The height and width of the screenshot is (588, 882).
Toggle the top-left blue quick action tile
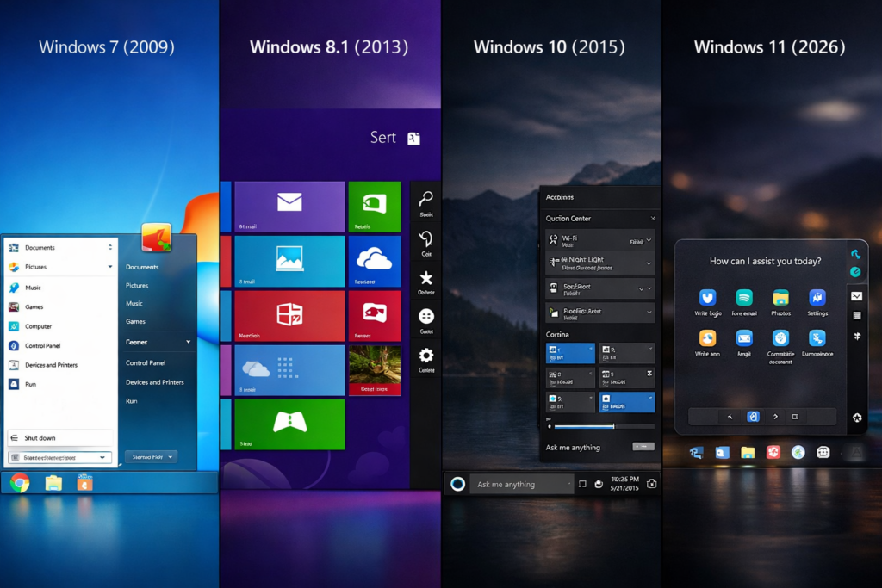click(x=570, y=353)
